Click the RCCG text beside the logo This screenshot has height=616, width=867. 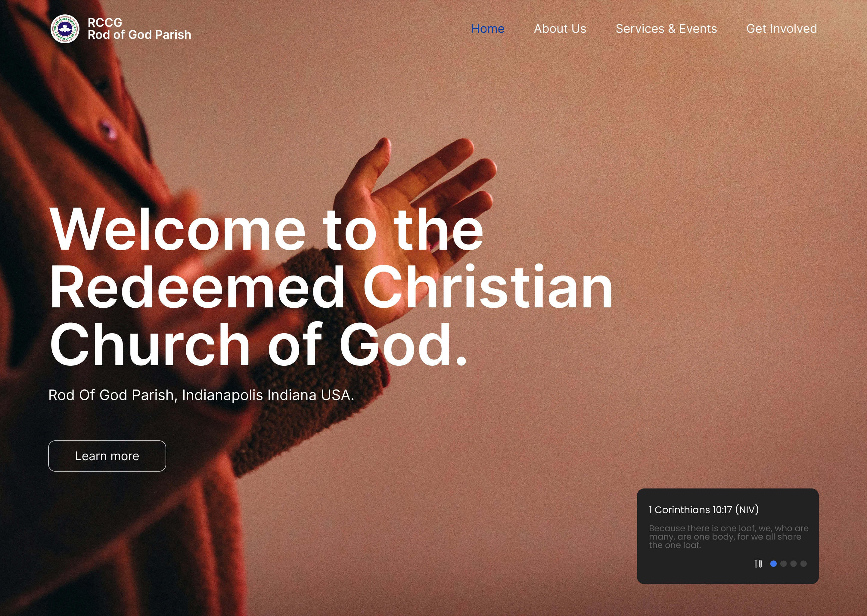tap(105, 22)
